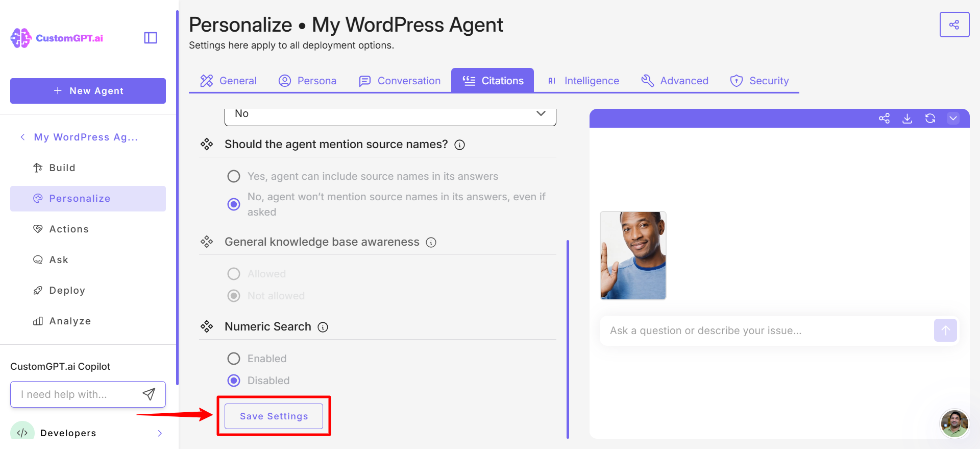Click the General tab tools icon

[x=206, y=81]
